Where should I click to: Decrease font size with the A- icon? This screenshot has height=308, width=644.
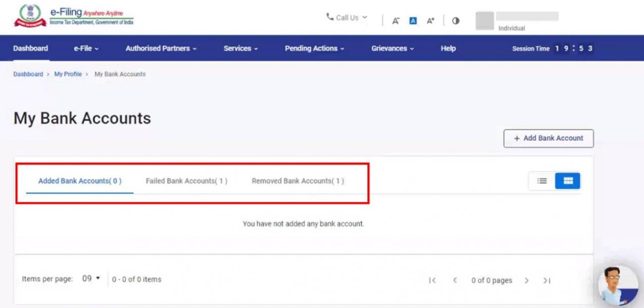396,20
